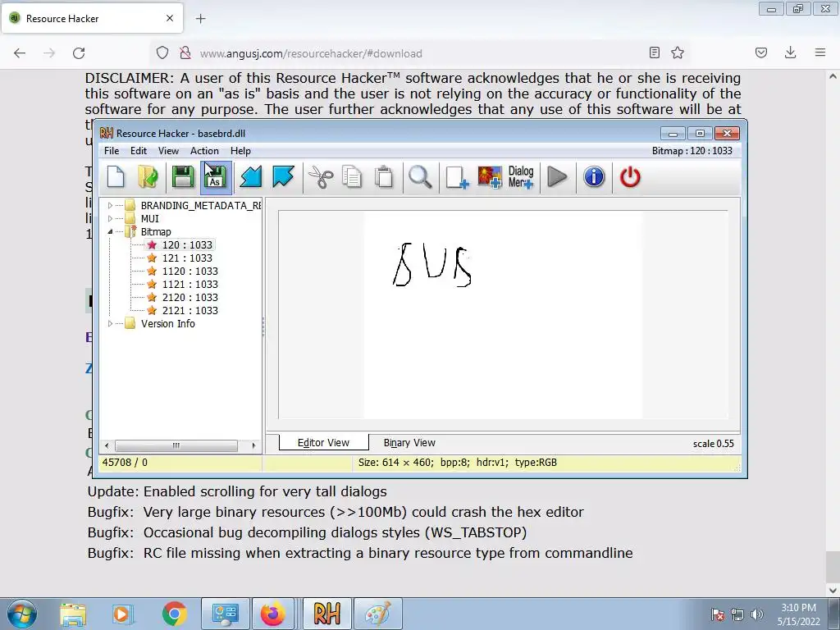Image resolution: width=840 pixels, height=630 pixels.
Task: Reload the Firefox page
Action: (x=79, y=53)
